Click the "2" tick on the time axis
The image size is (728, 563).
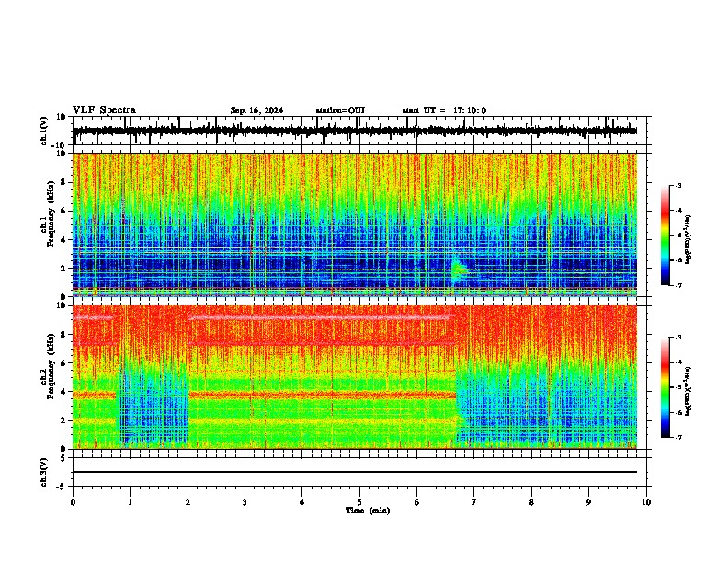(x=188, y=502)
